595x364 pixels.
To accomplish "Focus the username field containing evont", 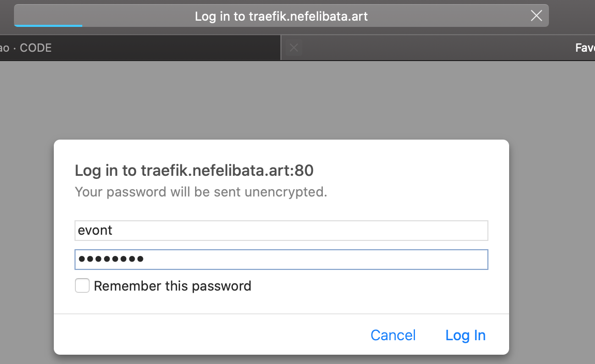I will coord(281,231).
